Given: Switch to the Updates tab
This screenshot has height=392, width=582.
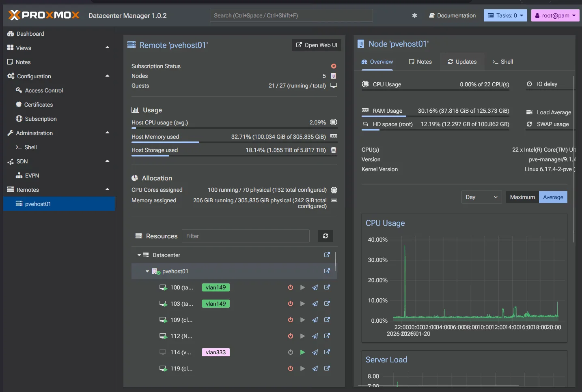Looking at the screenshot, I should click(x=462, y=62).
